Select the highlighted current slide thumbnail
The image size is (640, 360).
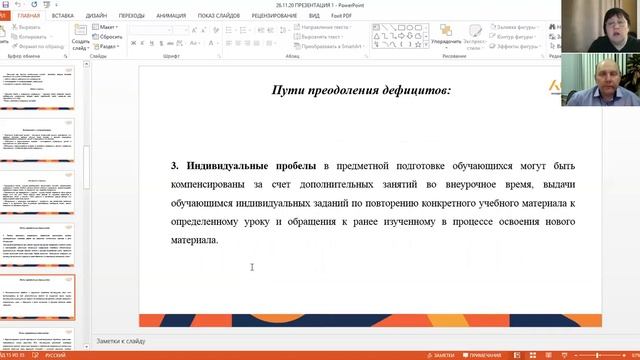[x=38, y=297]
